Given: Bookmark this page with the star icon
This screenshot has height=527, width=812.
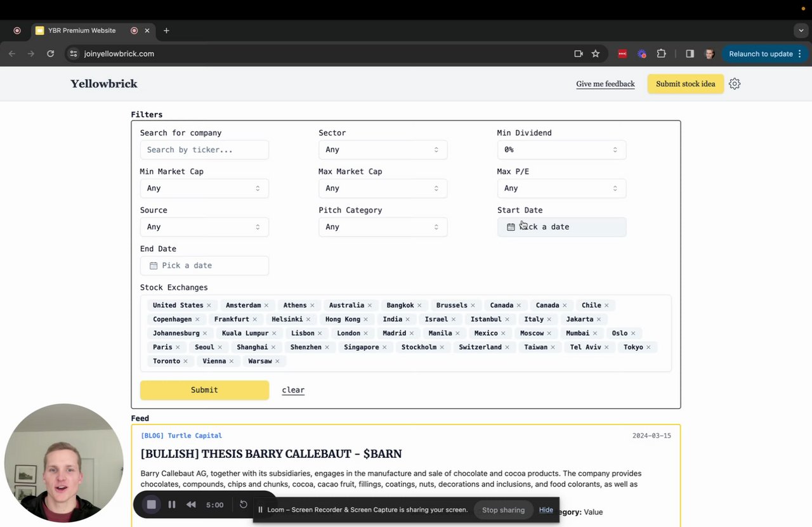Looking at the screenshot, I should pos(596,54).
